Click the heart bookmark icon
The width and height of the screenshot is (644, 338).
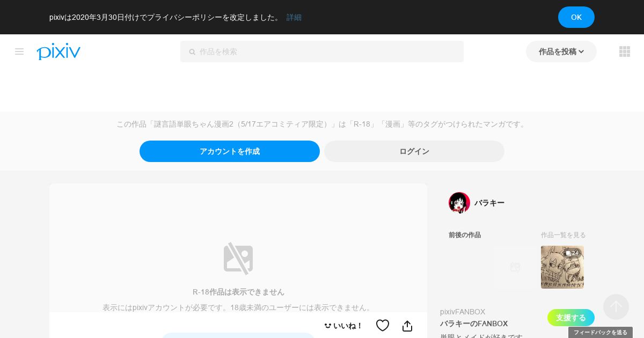pos(383,326)
